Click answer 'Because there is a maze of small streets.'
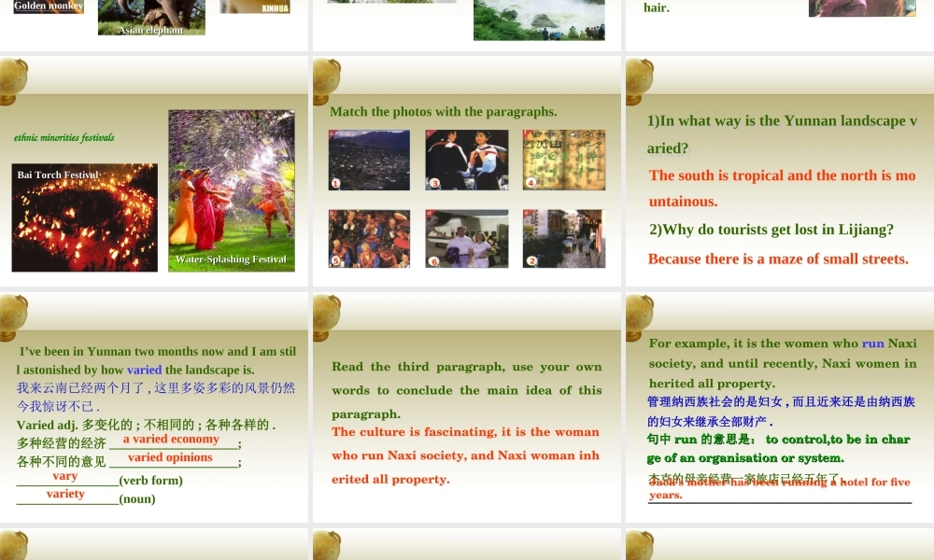This screenshot has height=560, width=934. tap(778, 259)
